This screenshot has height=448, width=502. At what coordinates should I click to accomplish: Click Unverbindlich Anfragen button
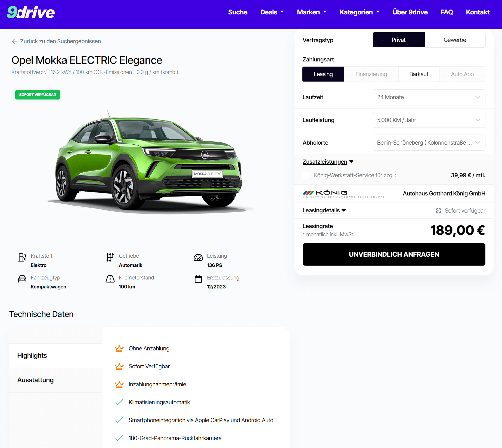coord(394,254)
